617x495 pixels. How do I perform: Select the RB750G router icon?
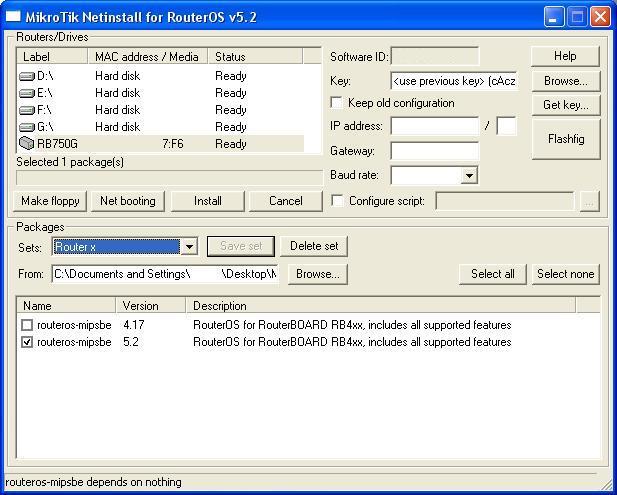tap(27, 144)
